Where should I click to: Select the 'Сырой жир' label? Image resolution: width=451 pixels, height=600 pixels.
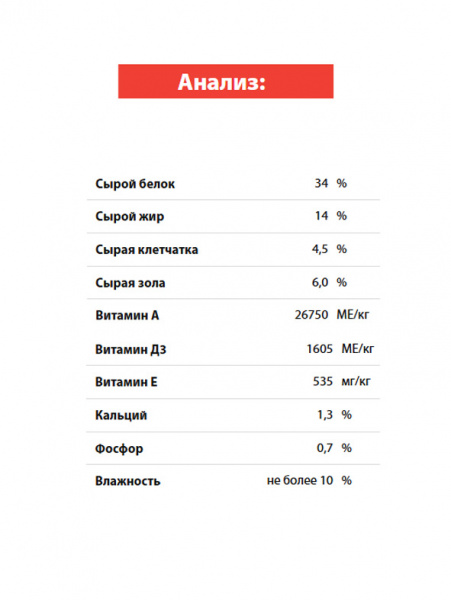coord(130,217)
